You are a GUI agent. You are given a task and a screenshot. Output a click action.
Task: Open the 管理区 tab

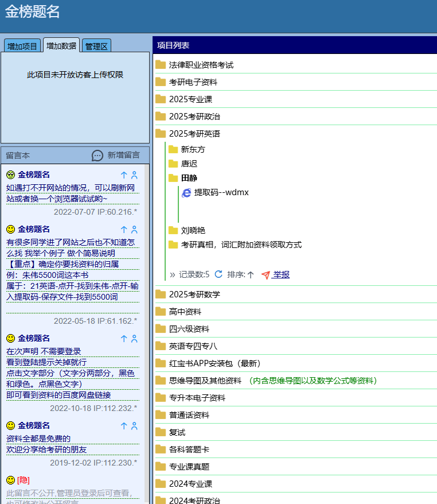96,46
